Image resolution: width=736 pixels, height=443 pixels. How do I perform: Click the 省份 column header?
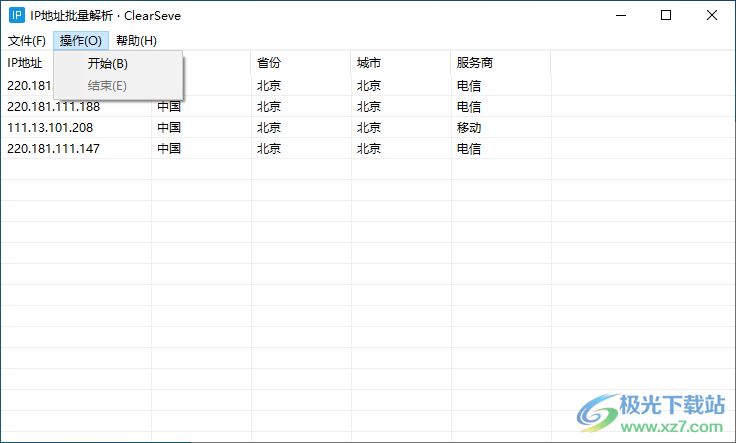point(300,63)
